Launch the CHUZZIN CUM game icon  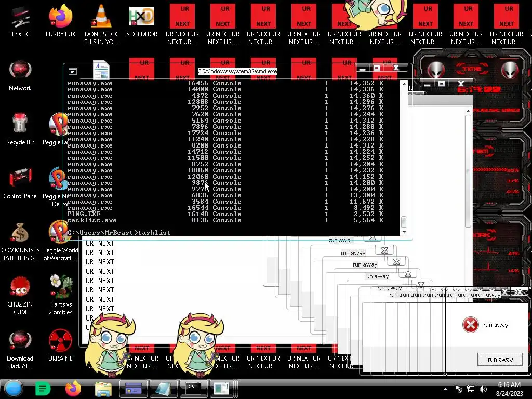[x=20, y=296]
